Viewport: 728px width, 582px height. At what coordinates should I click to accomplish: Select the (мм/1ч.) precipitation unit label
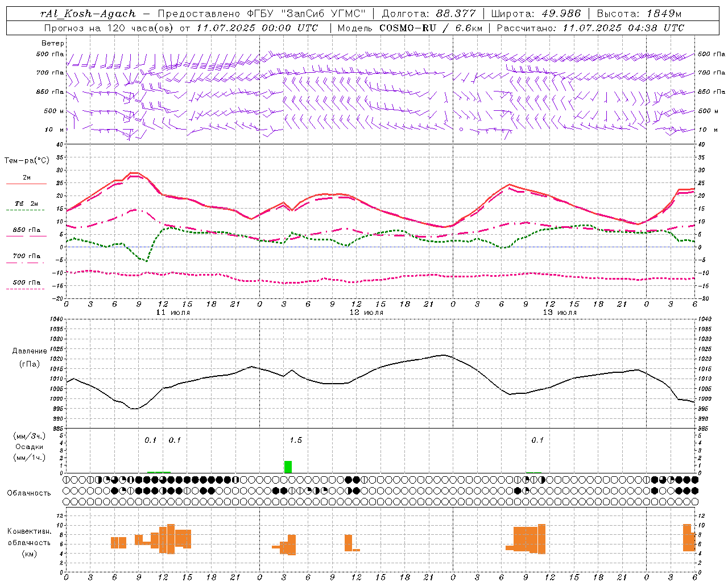coord(30,458)
